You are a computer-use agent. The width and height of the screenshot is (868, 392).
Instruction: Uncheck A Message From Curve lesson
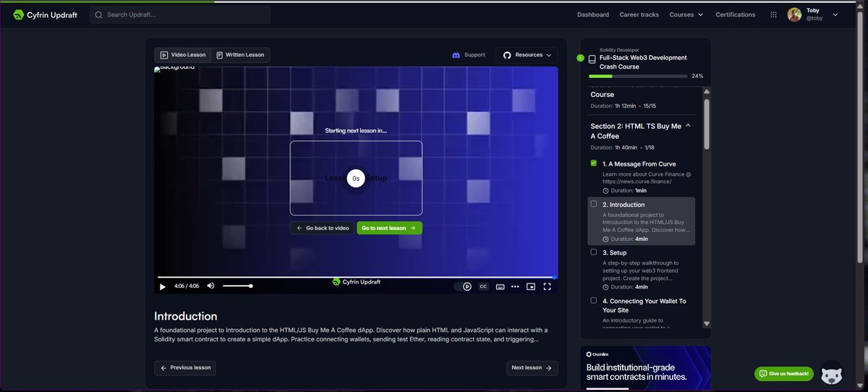pyautogui.click(x=594, y=163)
